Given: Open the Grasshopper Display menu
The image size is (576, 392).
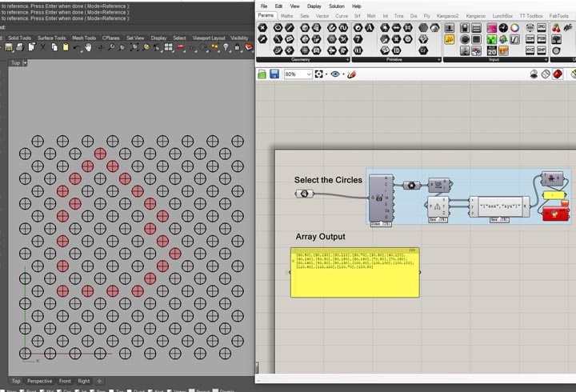Looking at the screenshot, I should [x=314, y=6].
